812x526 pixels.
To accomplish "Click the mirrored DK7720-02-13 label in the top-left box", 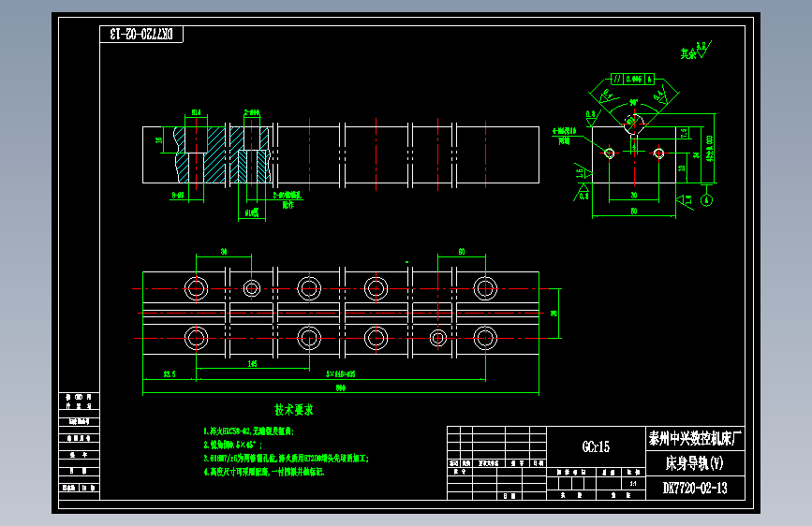I will point(141,35).
